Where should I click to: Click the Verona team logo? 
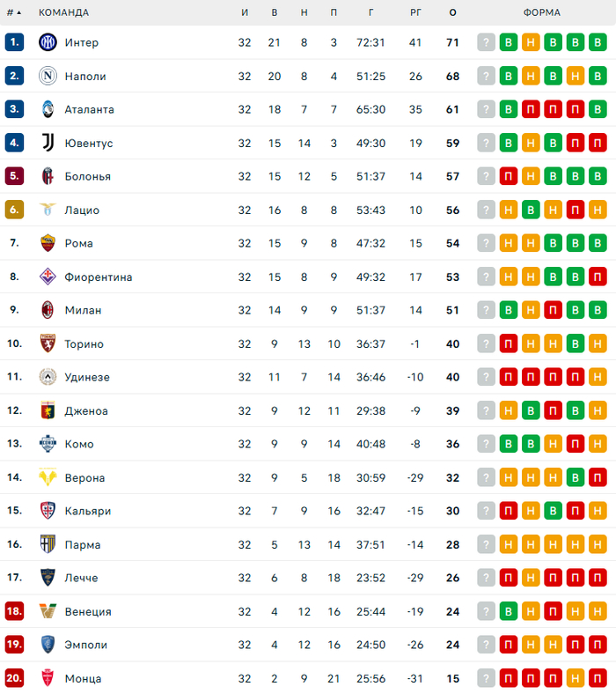(48, 477)
